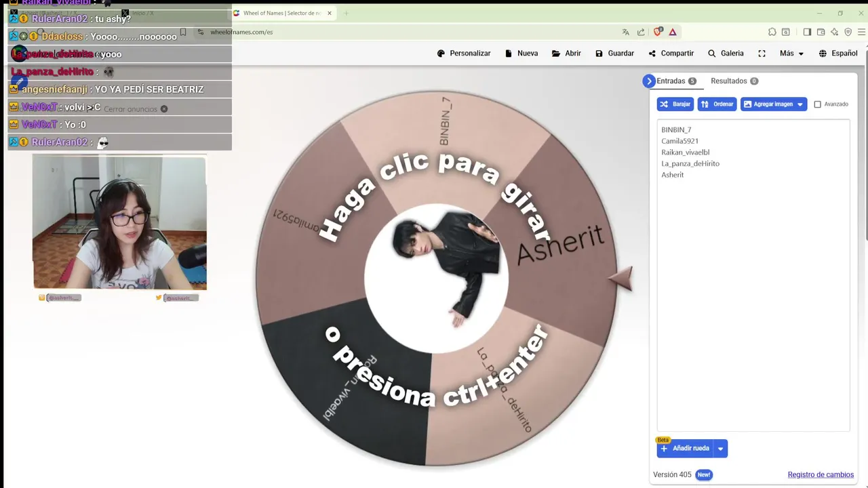868x488 pixels.
Task: Open browser extensions puzzle icon
Action: click(772, 32)
